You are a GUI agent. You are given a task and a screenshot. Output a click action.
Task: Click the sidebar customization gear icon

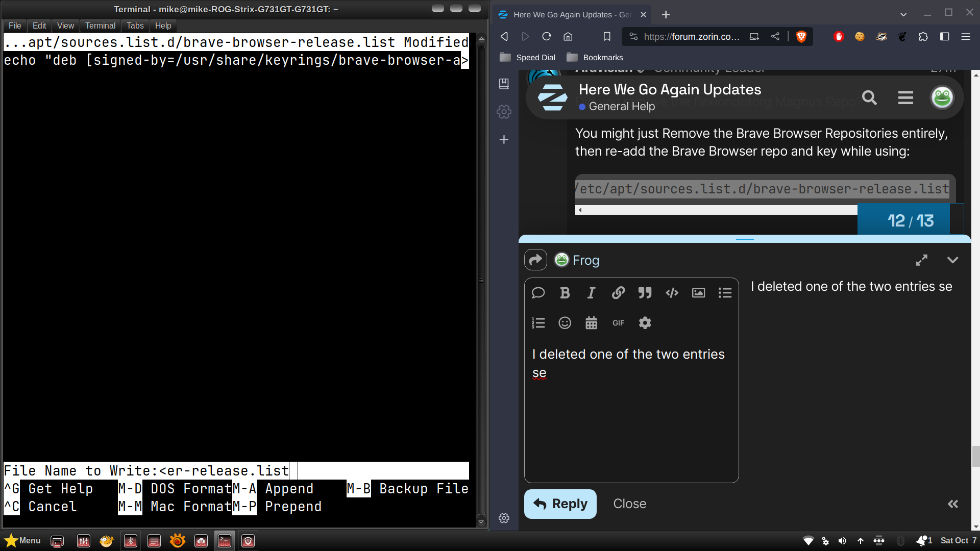tap(504, 112)
